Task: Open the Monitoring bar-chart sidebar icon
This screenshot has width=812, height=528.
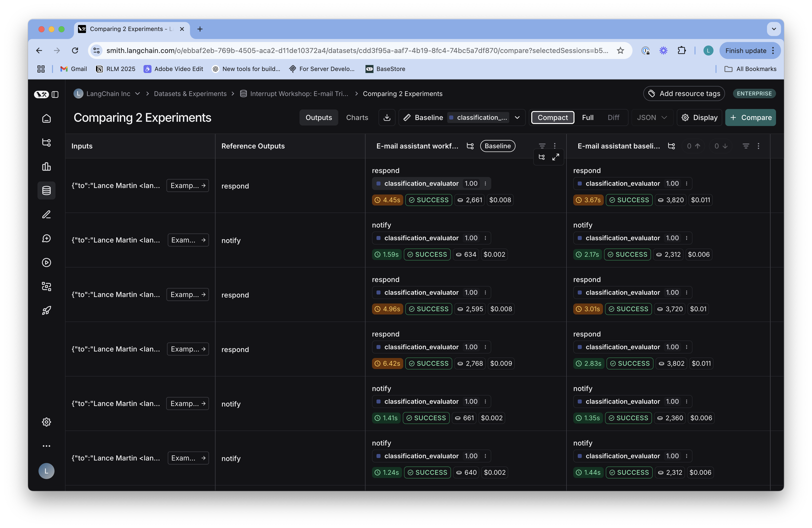Action: [46, 166]
